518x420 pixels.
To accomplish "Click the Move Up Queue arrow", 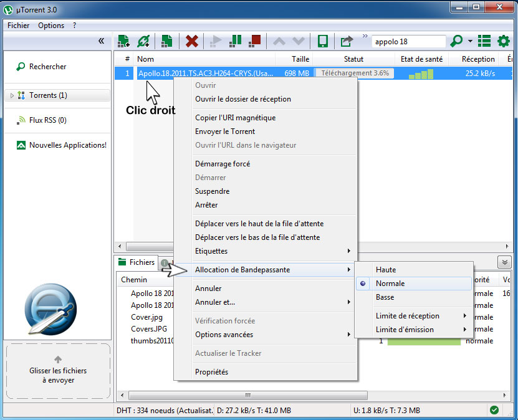I will 279,41.
